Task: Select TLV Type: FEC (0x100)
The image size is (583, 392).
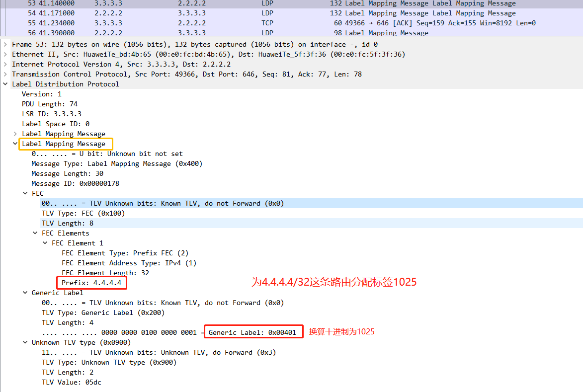Action: click(83, 213)
